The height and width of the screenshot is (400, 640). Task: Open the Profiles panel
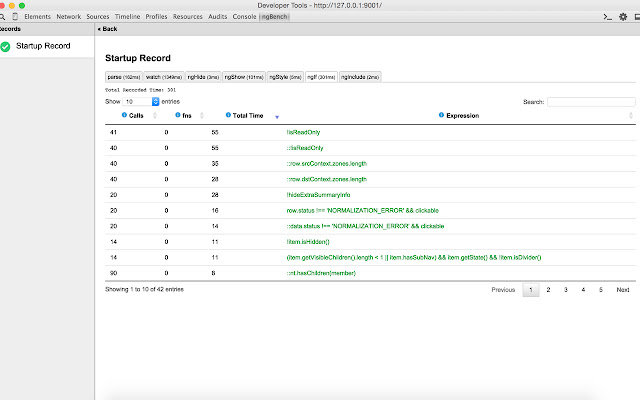click(x=156, y=17)
